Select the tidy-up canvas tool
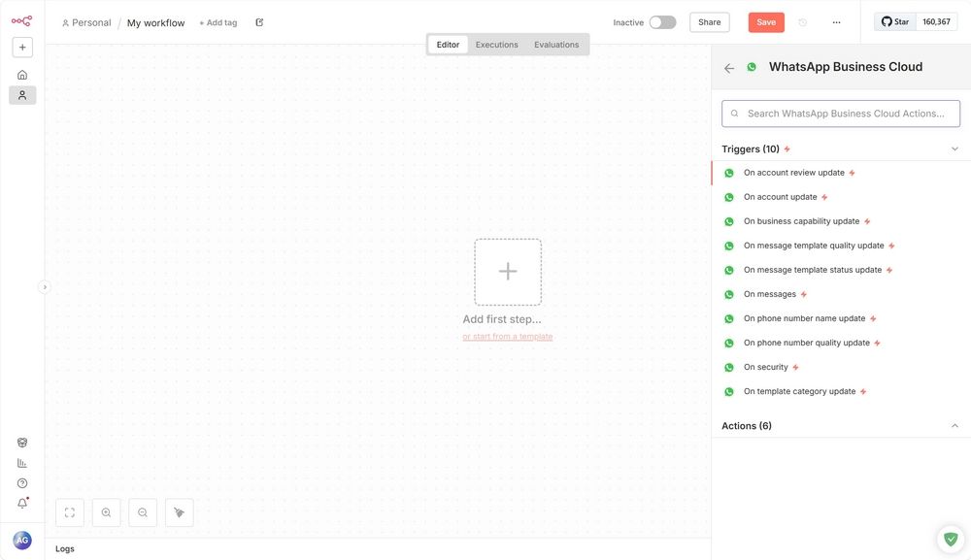This screenshot has height=560, width=971. [179, 511]
